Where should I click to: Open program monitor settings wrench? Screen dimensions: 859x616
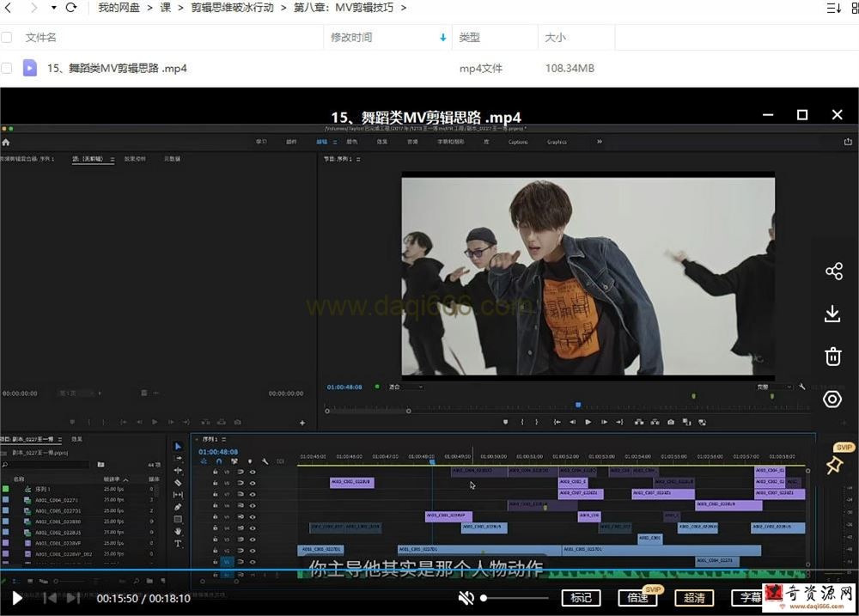pos(802,387)
